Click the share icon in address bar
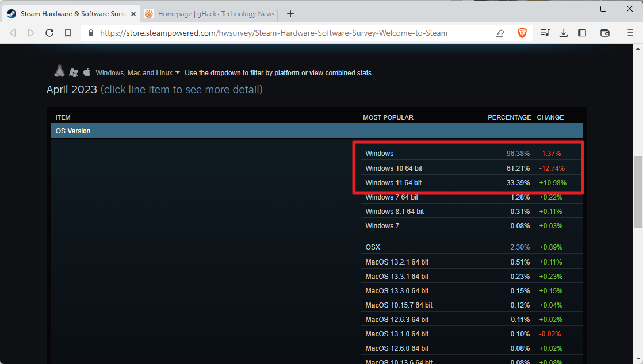The image size is (643, 364). [499, 33]
